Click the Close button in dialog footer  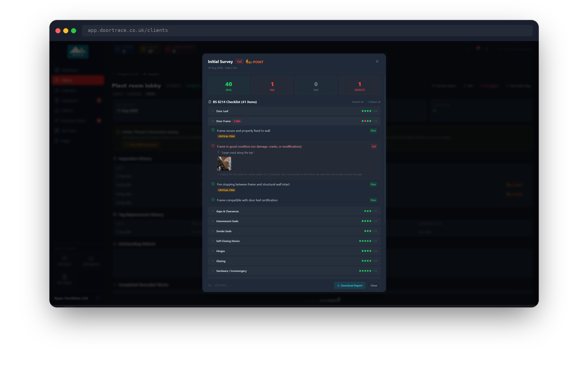374,285
